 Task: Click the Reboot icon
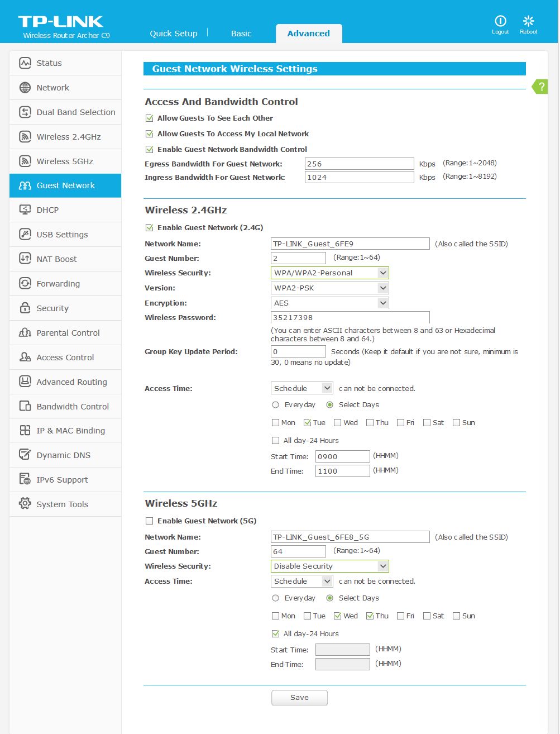click(528, 21)
